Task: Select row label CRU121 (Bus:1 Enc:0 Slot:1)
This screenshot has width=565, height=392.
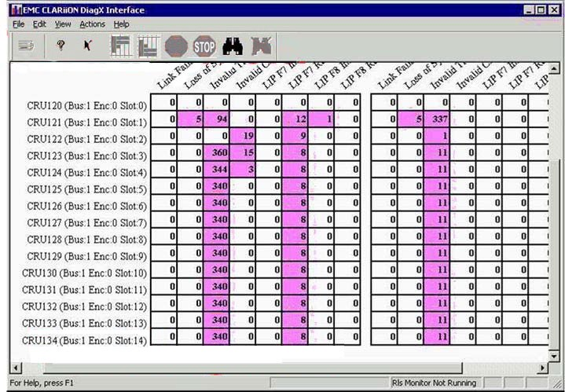Action: coord(87,123)
